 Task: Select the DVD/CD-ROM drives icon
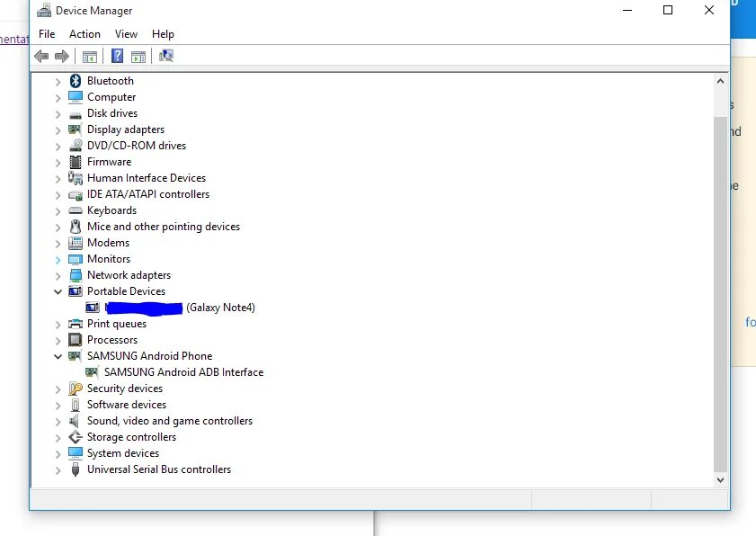[x=76, y=146]
